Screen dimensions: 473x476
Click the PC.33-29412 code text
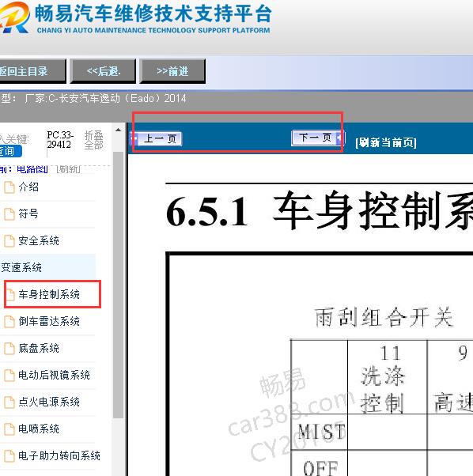pos(60,140)
